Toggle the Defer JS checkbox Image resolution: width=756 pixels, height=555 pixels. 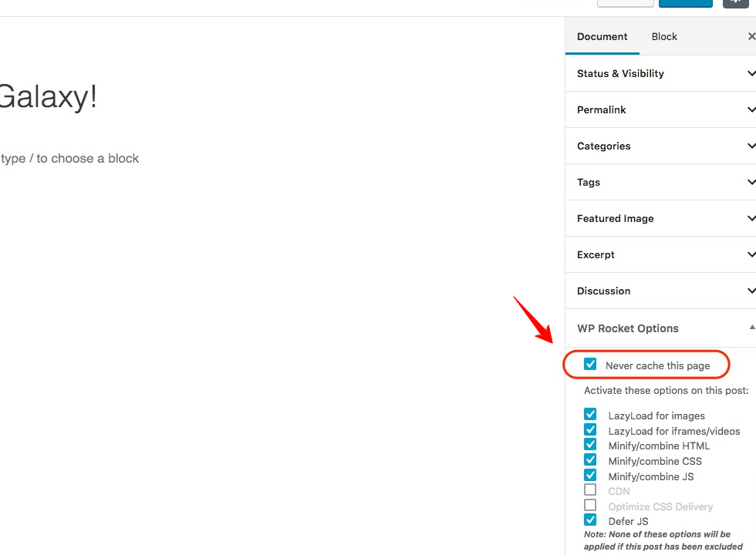click(x=590, y=520)
